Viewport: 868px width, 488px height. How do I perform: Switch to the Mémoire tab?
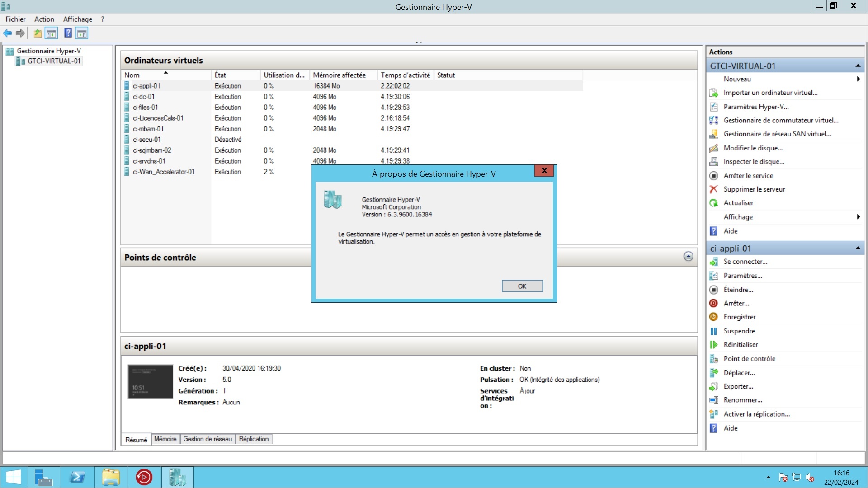(165, 439)
